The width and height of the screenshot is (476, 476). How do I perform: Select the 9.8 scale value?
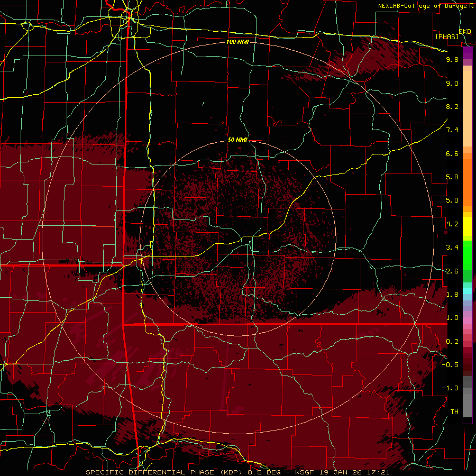tap(452, 60)
